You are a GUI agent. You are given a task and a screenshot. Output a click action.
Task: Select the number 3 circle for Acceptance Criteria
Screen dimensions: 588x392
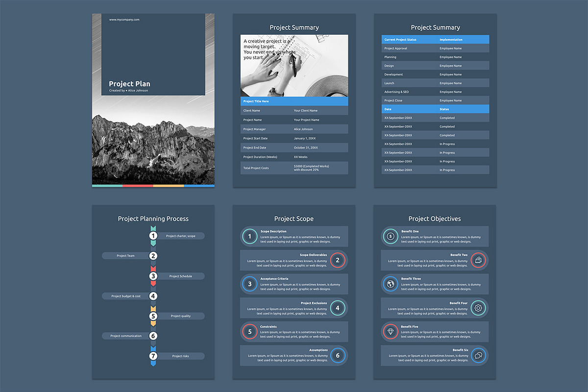pos(249,284)
